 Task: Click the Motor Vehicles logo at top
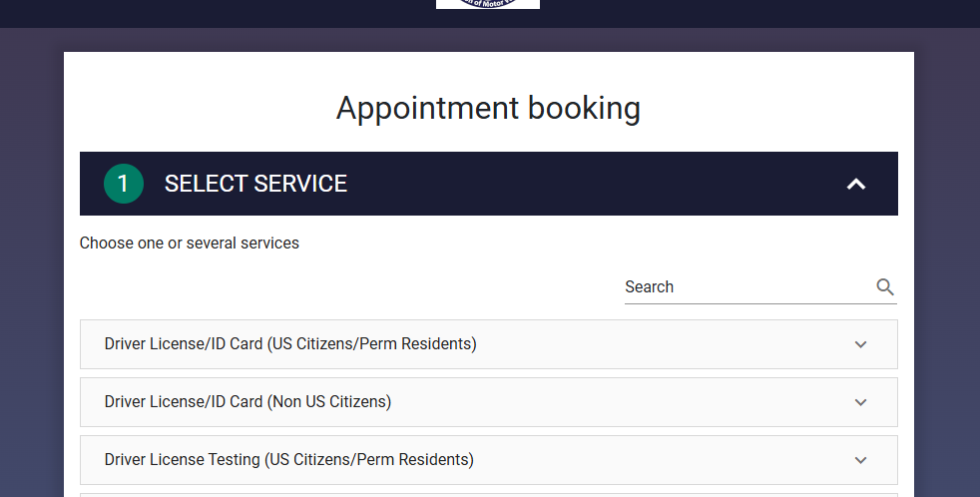(487, 4)
